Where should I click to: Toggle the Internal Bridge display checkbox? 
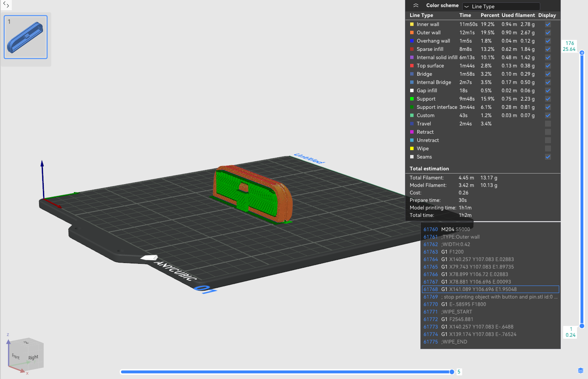(x=548, y=82)
